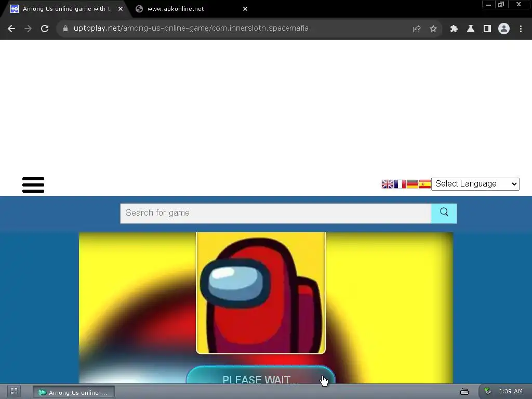Share this page using the share icon
This screenshot has width=532, height=399.
[x=417, y=29]
